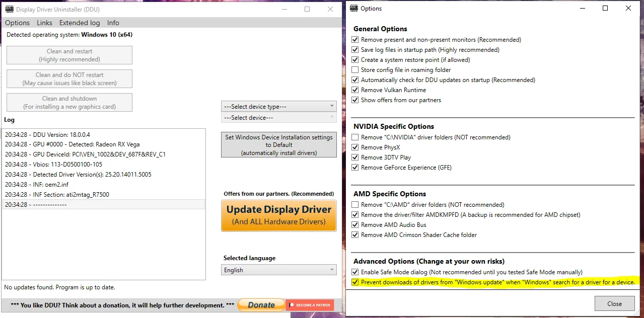The height and width of the screenshot is (318, 644).
Task: Check Remove C:\NVIDIA driver folders option
Action: pyautogui.click(x=355, y=137)
